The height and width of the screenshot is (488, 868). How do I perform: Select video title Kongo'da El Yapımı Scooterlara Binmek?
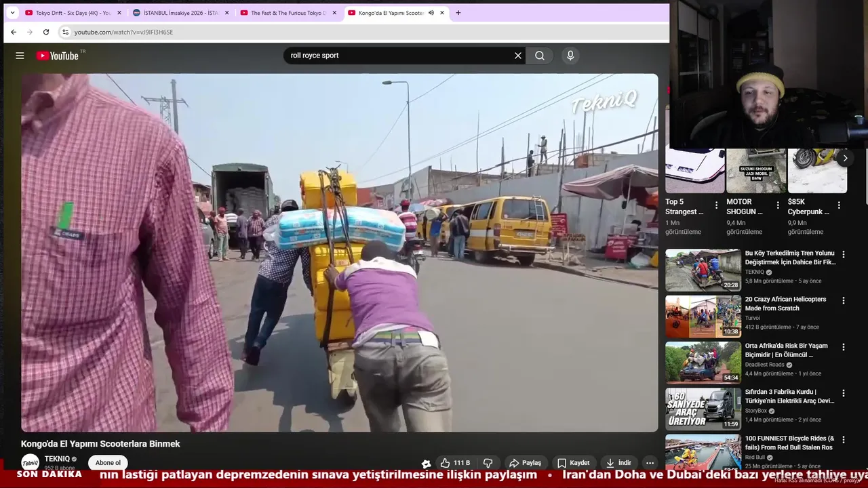coord(100,444)
